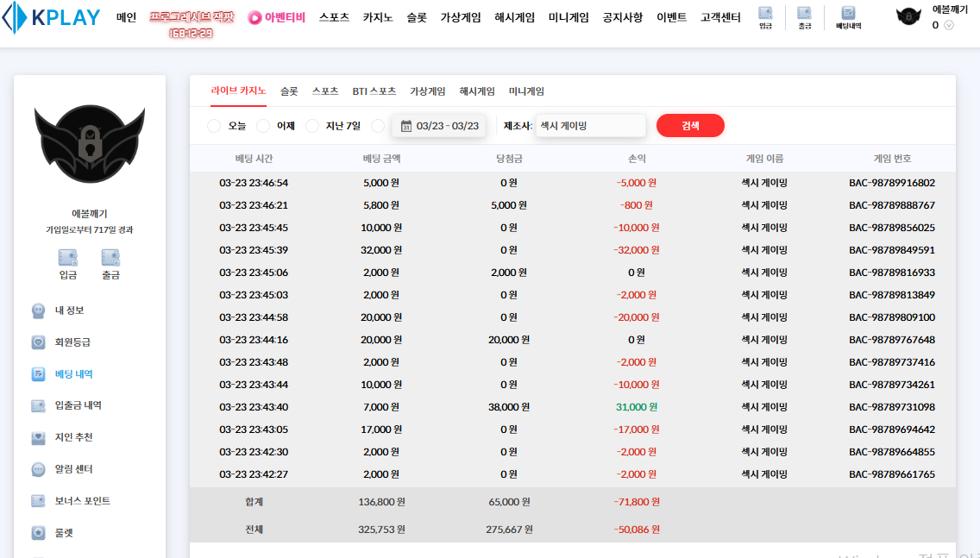This screenshot has width=980, height=558.
Task: Switch to the 슬롯 tab
Action: click(289, 91)
